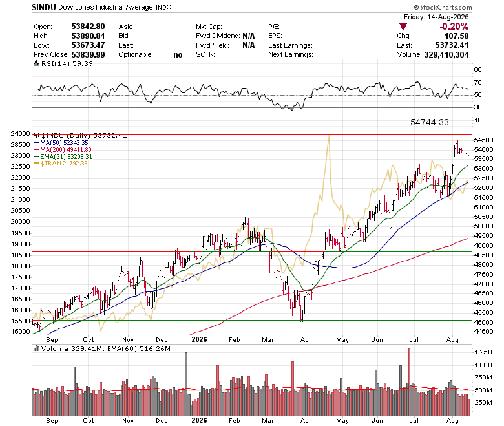Click the 24000 left axis label
This screenshot has height=426, width=504.
pyautogui.click(x=20, y=133)
